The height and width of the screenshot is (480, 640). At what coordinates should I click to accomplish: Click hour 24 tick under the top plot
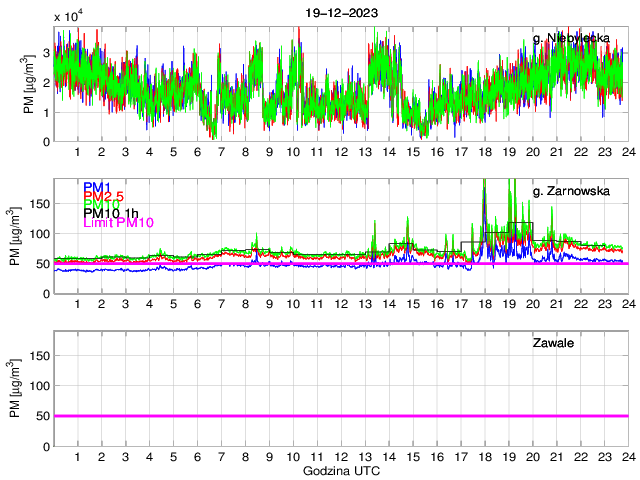point(627,152)
